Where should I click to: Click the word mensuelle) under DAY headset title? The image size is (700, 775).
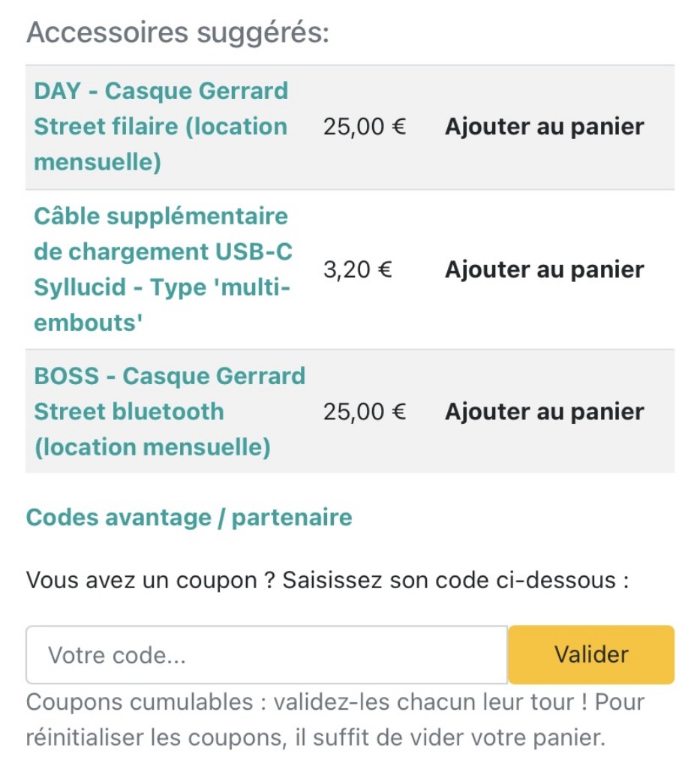(98, 162)
